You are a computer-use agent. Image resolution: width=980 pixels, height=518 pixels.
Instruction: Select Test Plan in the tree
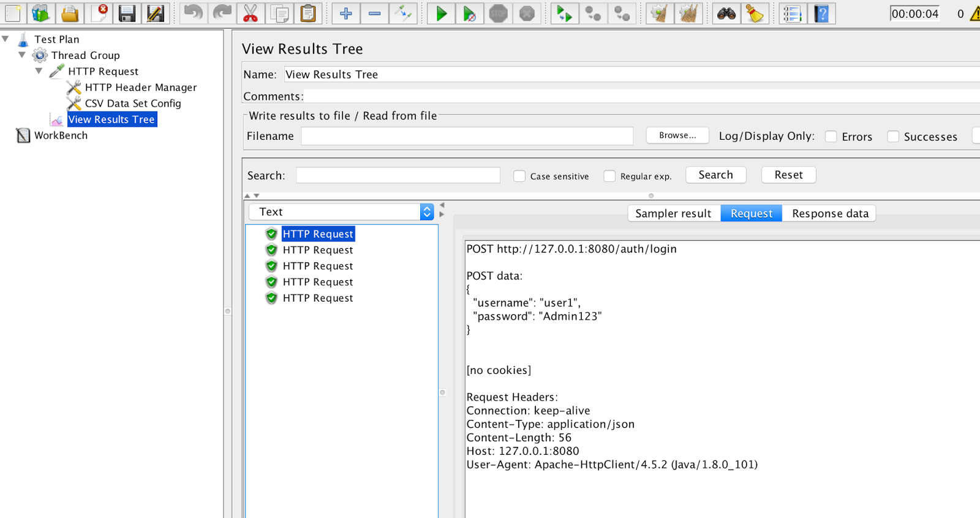coord(57,39)
